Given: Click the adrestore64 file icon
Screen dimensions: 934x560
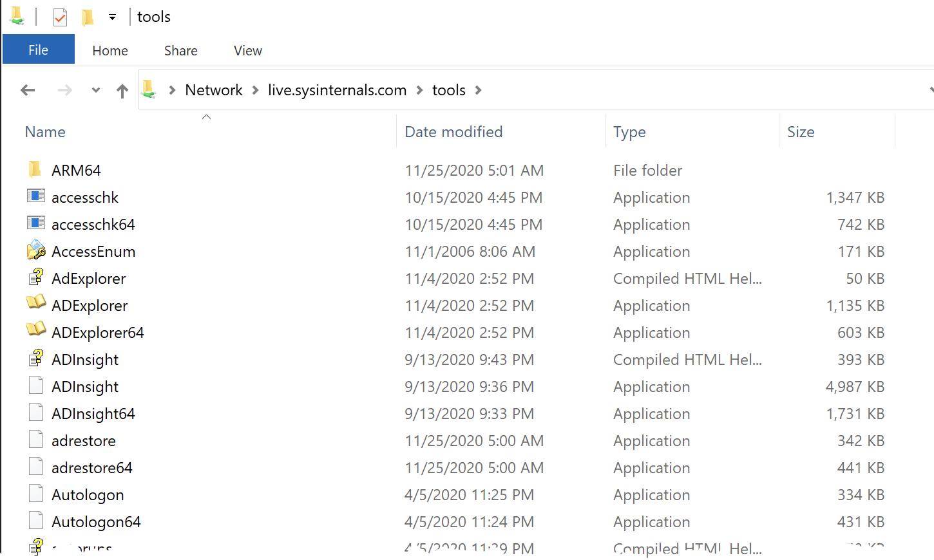Looking at the screenshot, I should (36, 466).
